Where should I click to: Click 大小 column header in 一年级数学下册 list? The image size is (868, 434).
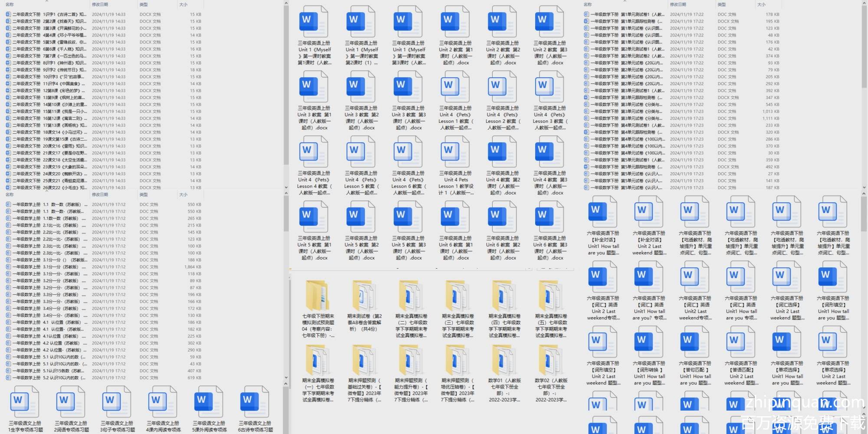[x=761, y=4]
